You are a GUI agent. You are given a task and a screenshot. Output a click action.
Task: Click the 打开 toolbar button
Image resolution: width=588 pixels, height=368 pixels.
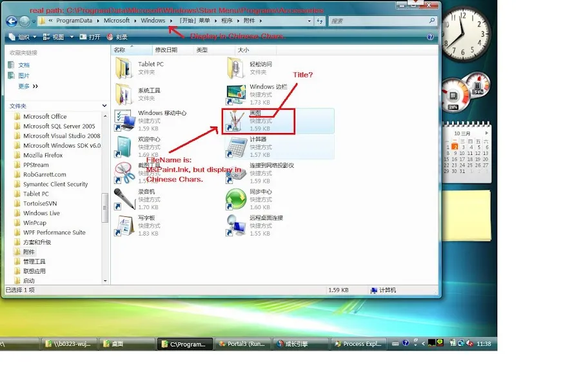click(x=90, y=37)
